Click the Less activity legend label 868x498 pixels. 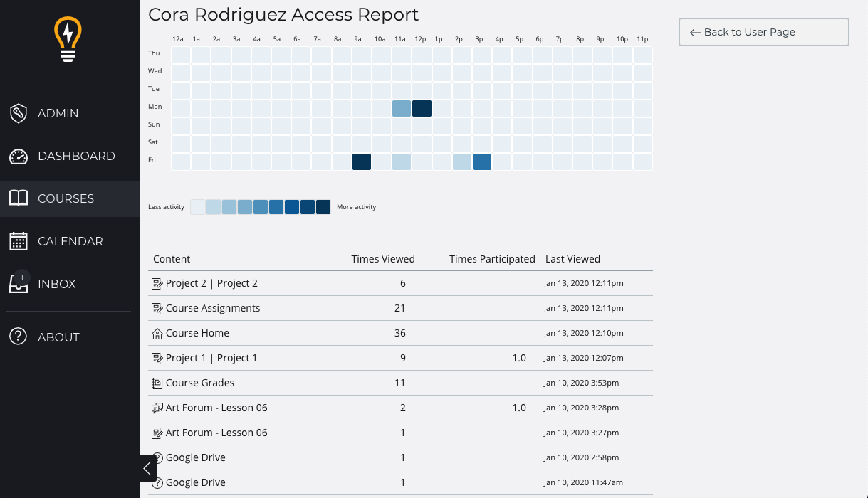coord(166,207)
